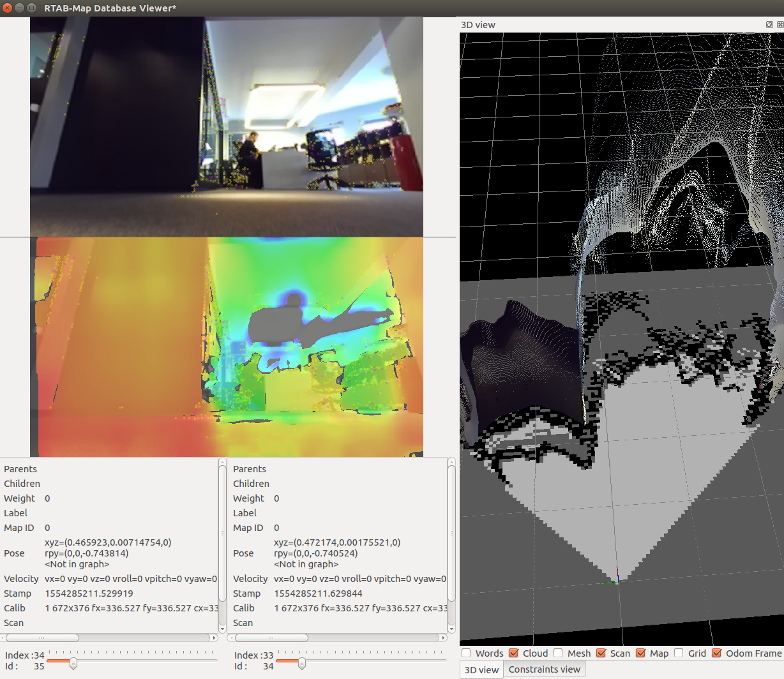The width and height of the screenshot is (784, 679).
Task: Enable the Mesh checkbox
Action: point(558,653)
